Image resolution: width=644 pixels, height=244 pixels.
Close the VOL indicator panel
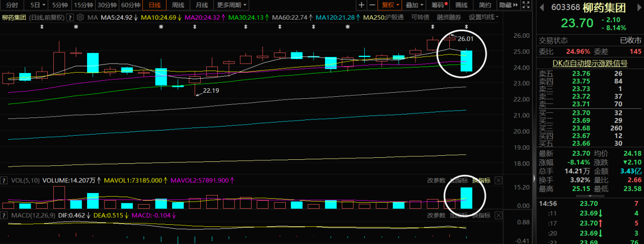click(x=499, y=180)
